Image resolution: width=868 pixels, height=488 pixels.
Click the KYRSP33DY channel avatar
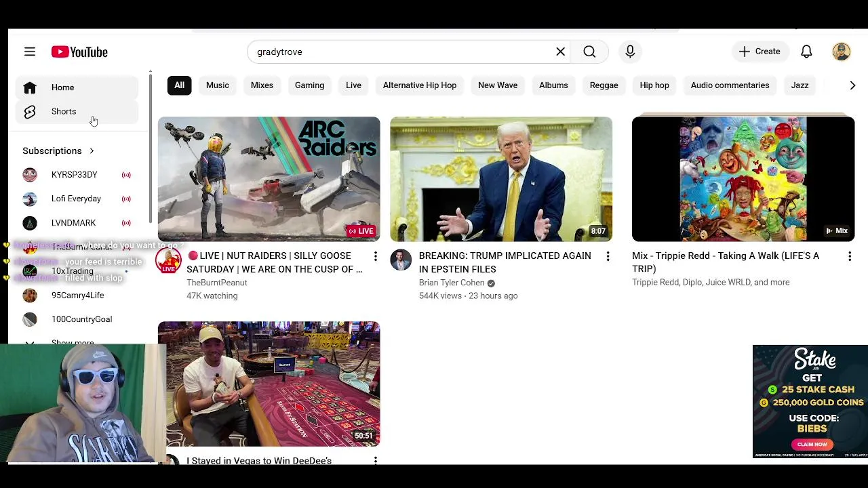(30, 175)
